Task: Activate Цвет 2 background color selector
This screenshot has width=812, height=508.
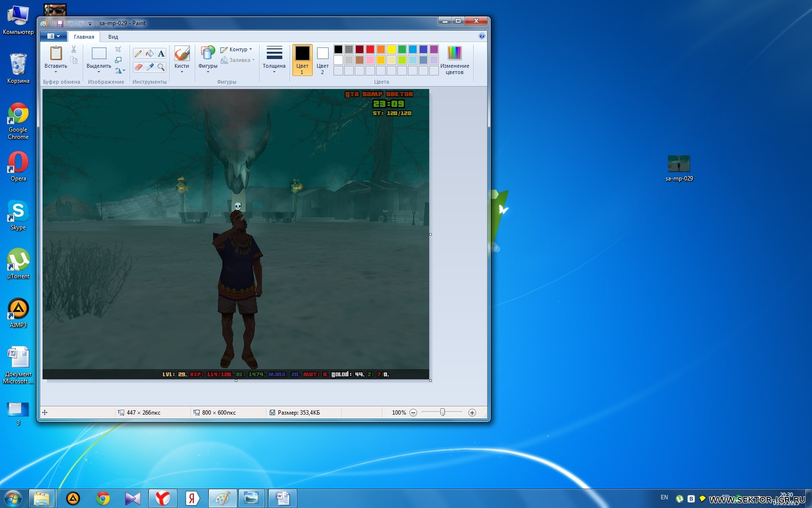Action: coord(322,60)
